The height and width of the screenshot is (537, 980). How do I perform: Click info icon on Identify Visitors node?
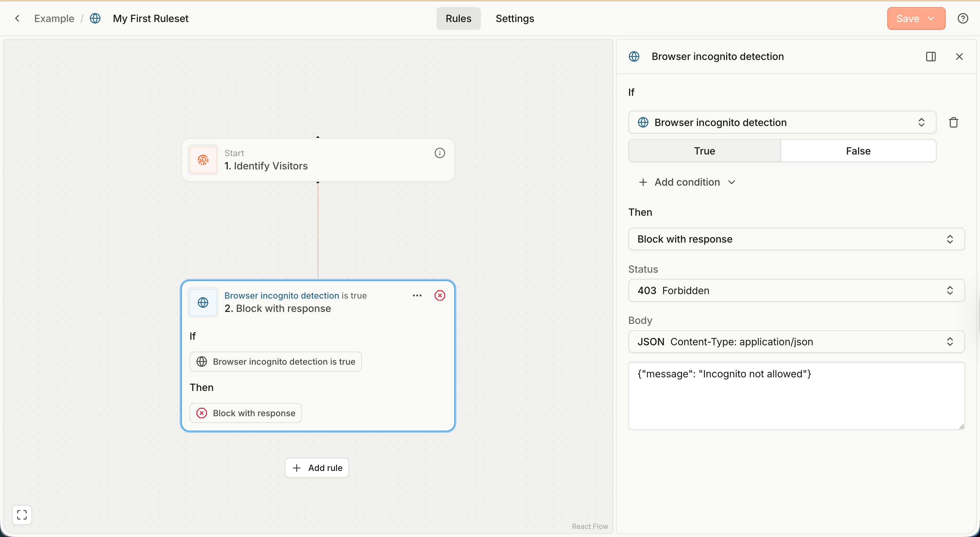439,153
